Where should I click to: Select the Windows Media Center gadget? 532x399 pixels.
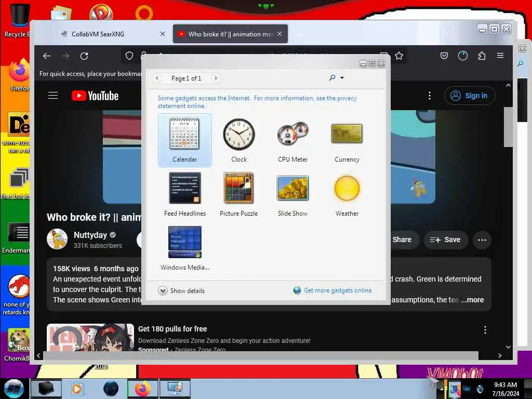pos(184,248)
